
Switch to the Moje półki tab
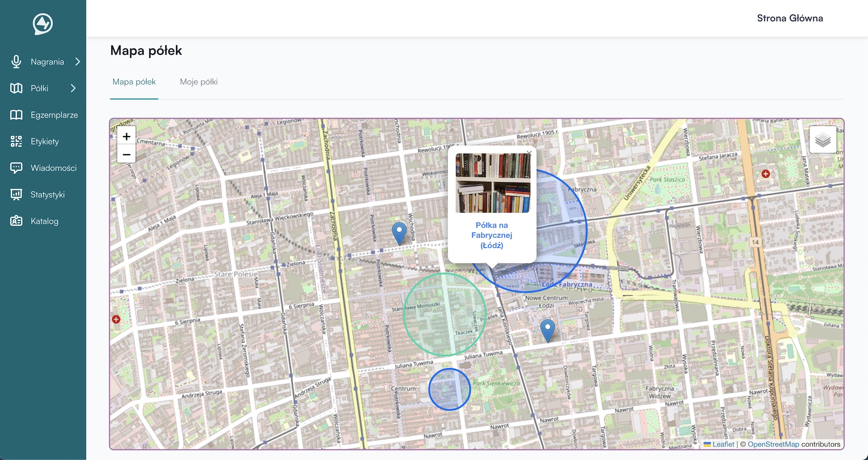(198, 82)
